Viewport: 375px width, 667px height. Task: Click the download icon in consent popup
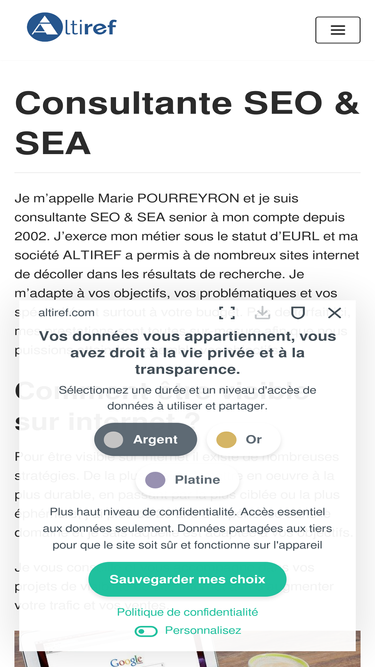(262, 313)
